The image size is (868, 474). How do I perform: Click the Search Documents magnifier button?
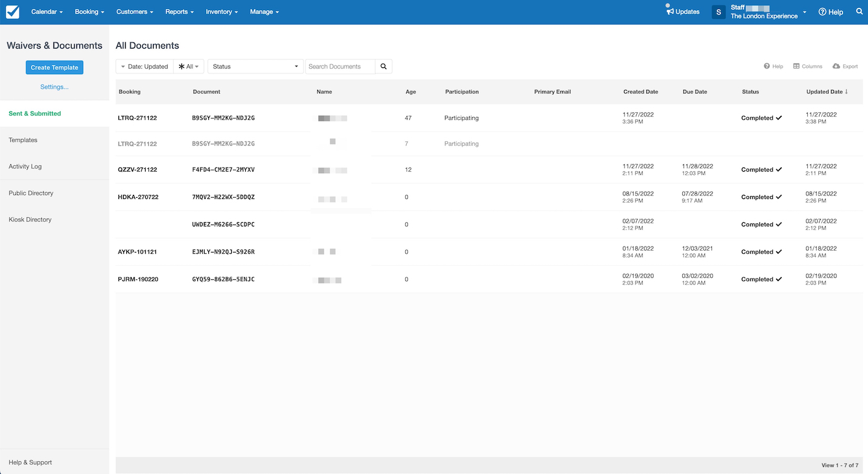[384, 67]
